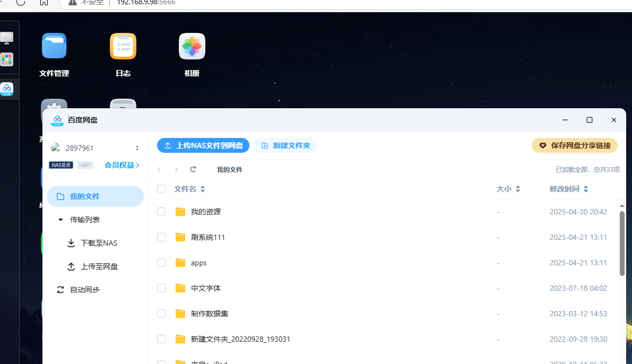The height and width of the screenshot is (364, 632).
Task: Click the 已加载全部，总共33项 status text
Action: pos(587,170)
